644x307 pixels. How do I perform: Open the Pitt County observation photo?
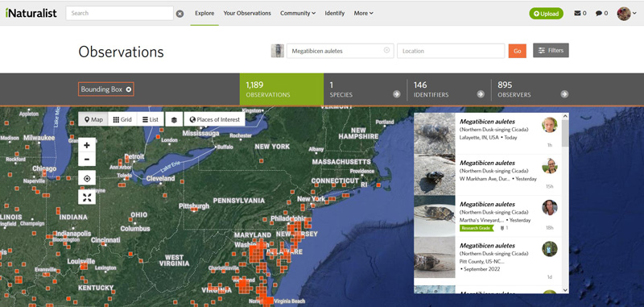[435, 258]
